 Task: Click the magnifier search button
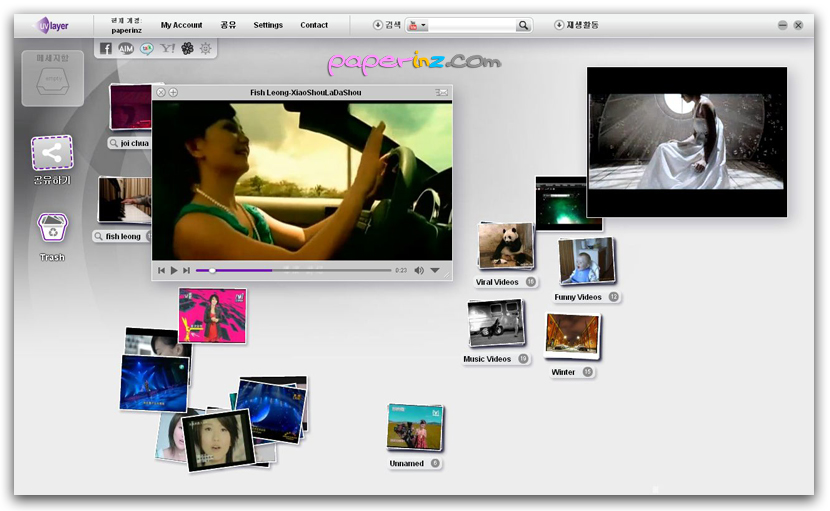tap(523, 25)
